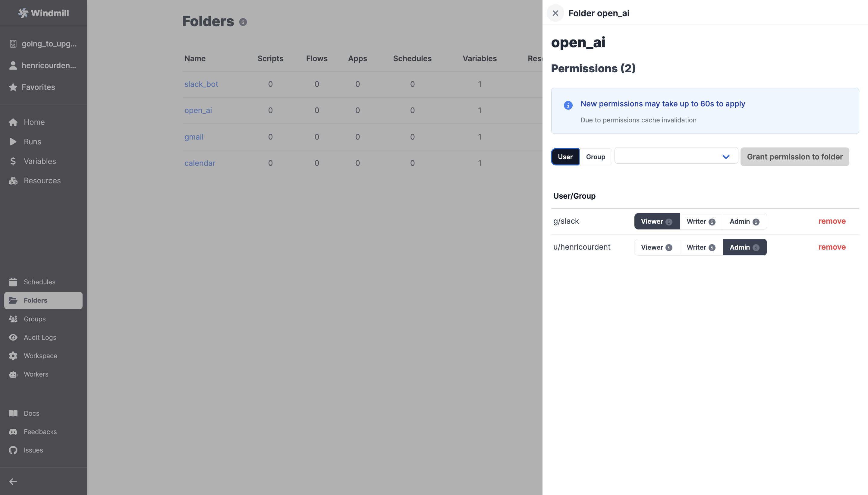Navigate back using collapse arrow
Screen dimensions: 868x495
click(x=13, y=482)
